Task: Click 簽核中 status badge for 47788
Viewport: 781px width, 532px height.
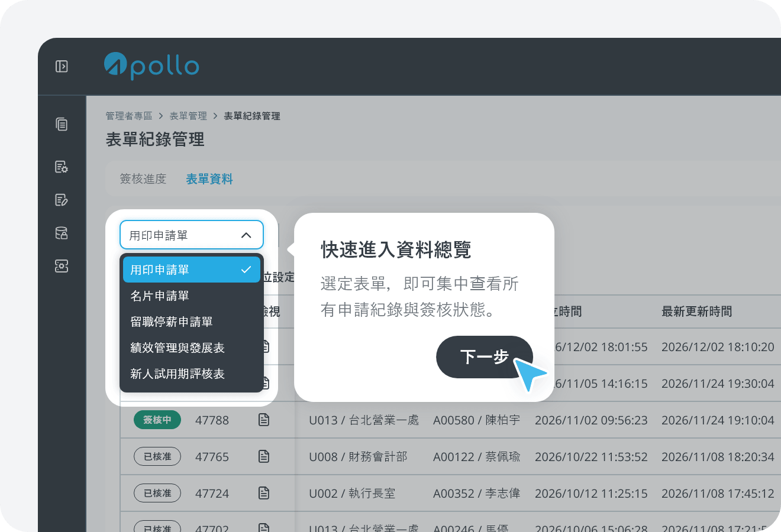Action: coord(157,420)
